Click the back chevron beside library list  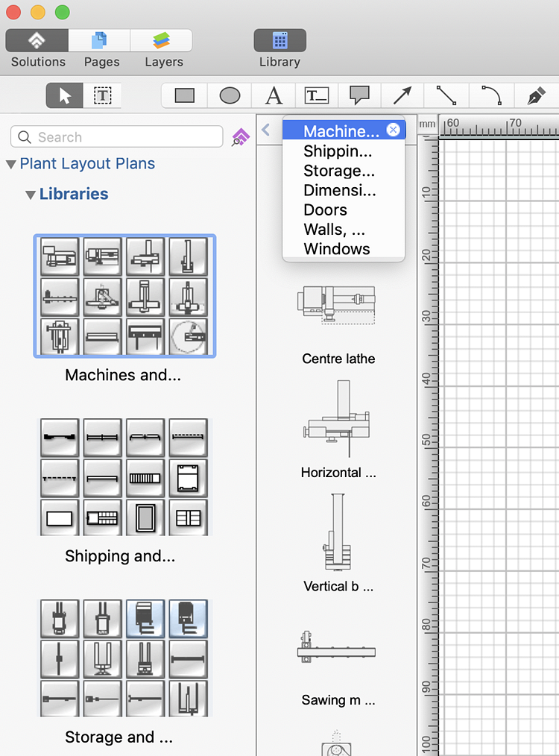tap(266, 130)
